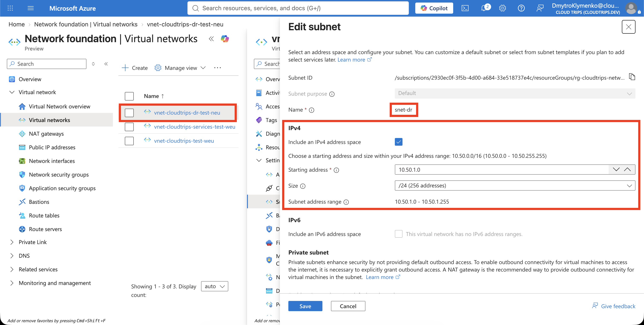
Task: Expand Related services section
Action: 12,269
